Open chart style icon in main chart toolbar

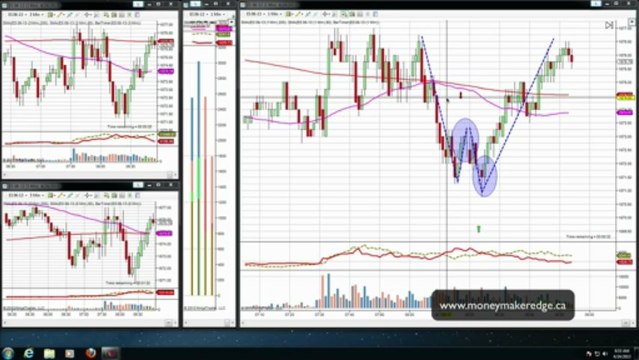coord(288,14)
